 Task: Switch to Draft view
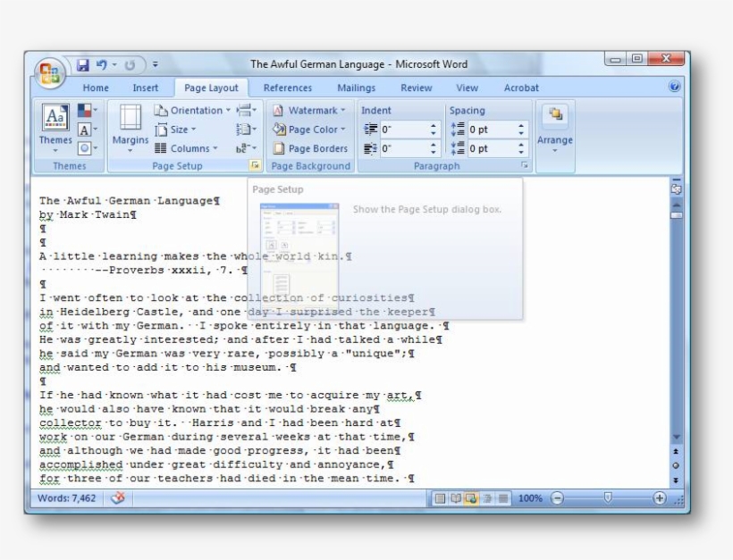click(503, 498)
